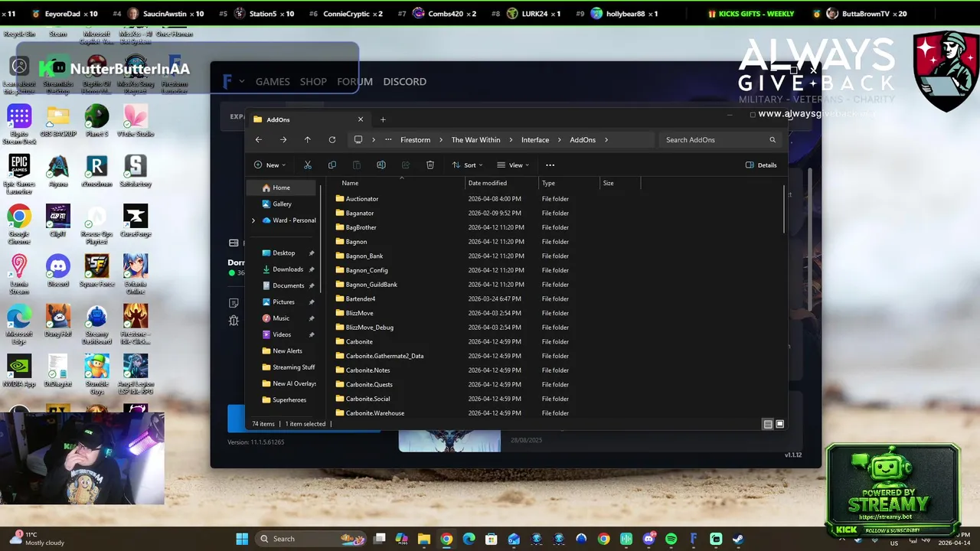
Task: Switch to large thumbnails view layout
Action: pos(780,424)
